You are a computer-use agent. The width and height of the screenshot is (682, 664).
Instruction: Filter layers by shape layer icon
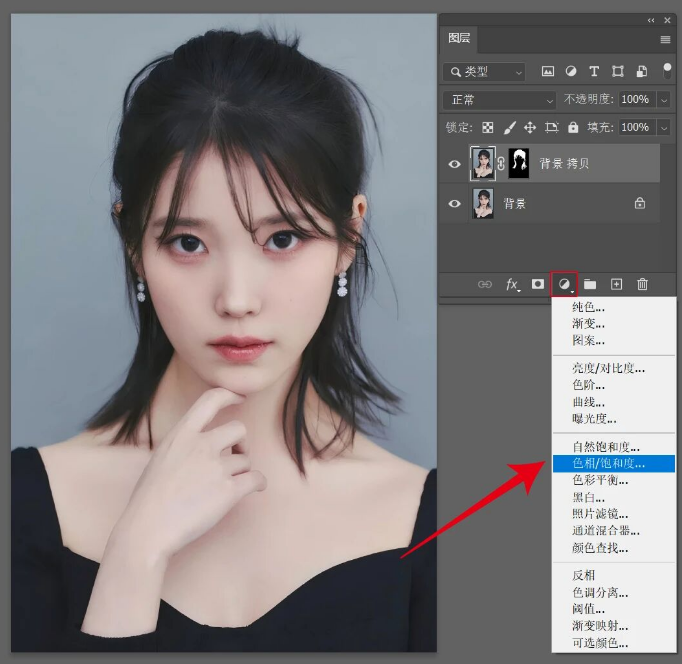(x=618, y=71)
